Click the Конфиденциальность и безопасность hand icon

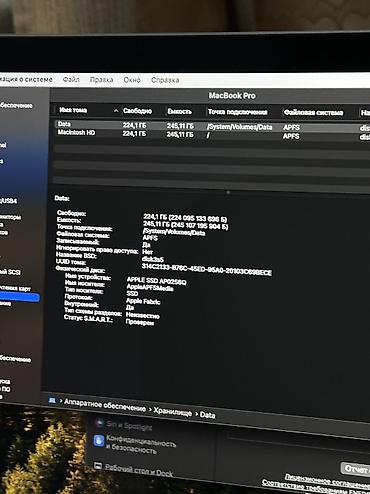98,440
